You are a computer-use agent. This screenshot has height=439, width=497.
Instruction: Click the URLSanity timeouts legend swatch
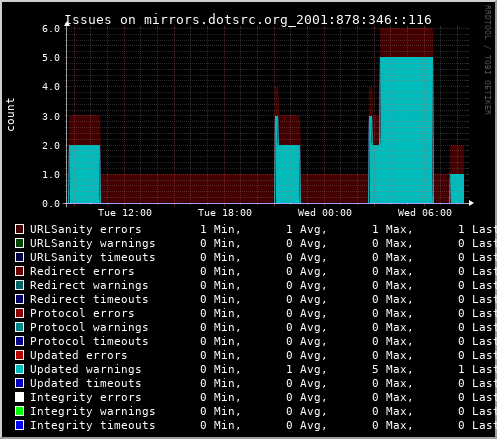19,257
